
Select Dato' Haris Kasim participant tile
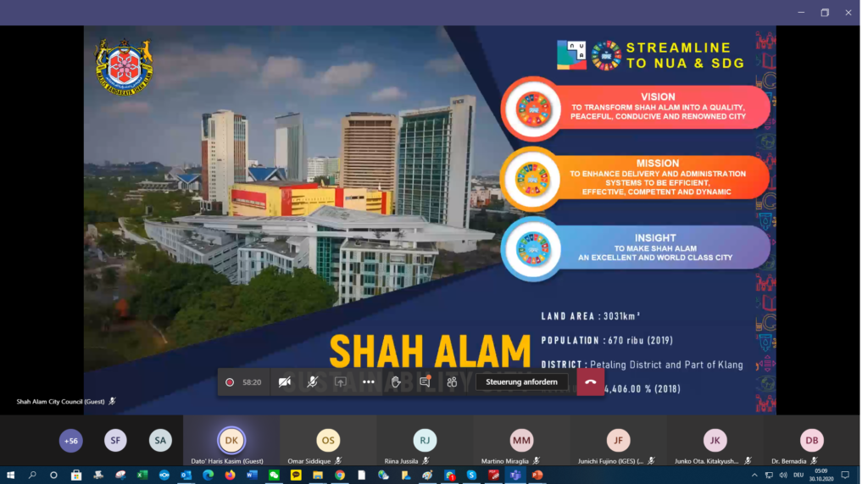tap(231, 441)
